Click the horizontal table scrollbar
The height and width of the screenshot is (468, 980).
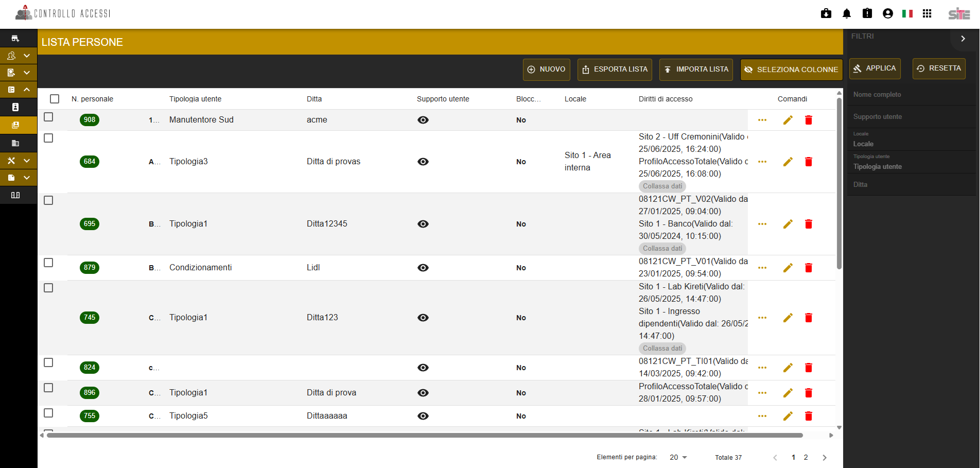(x=425, y=436)
